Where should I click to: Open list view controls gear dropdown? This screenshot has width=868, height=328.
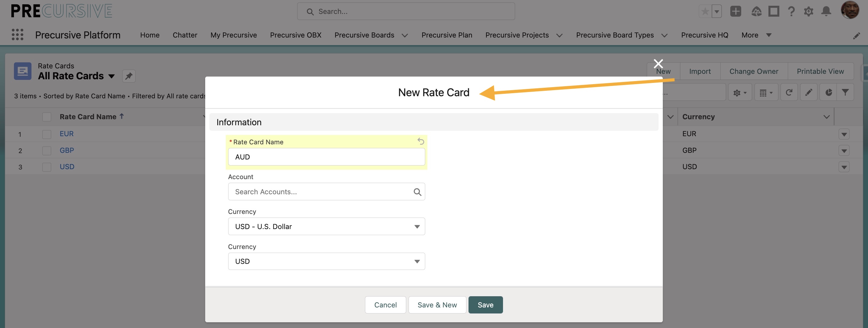[740, 92]
